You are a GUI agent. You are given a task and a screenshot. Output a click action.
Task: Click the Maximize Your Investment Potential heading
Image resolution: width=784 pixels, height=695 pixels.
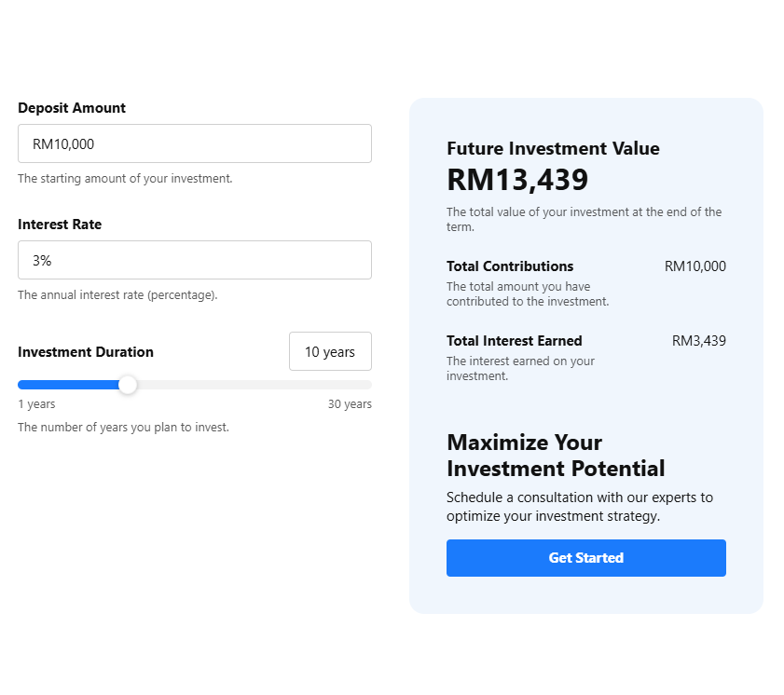tap(556, 456)
